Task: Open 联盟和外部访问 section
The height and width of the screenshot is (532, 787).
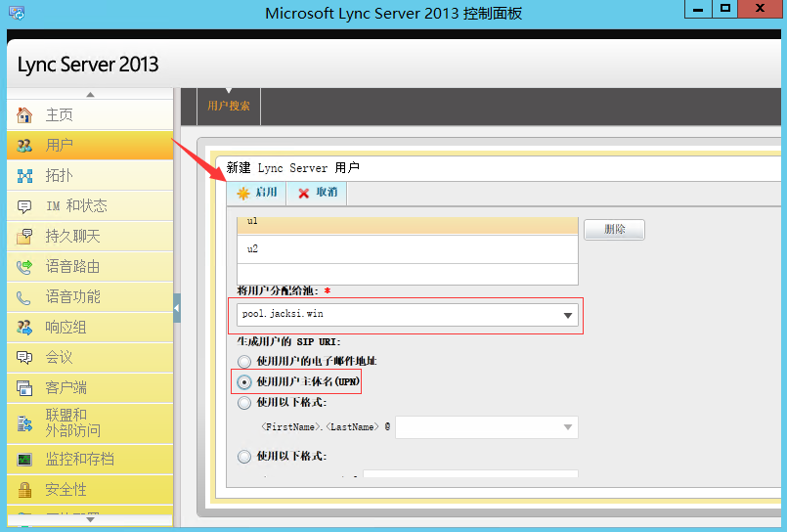Action: coord(90,423)
